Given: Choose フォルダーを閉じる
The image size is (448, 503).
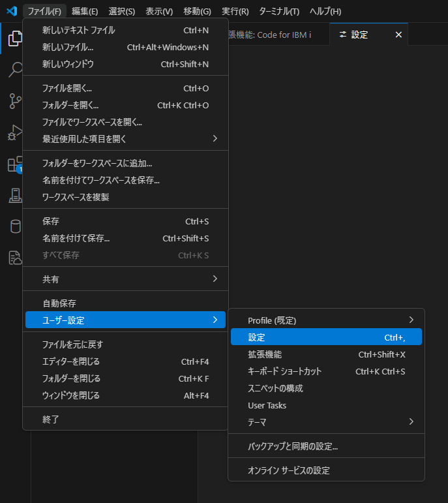Looking at the screenshot, I should click(x=125, y=378).
